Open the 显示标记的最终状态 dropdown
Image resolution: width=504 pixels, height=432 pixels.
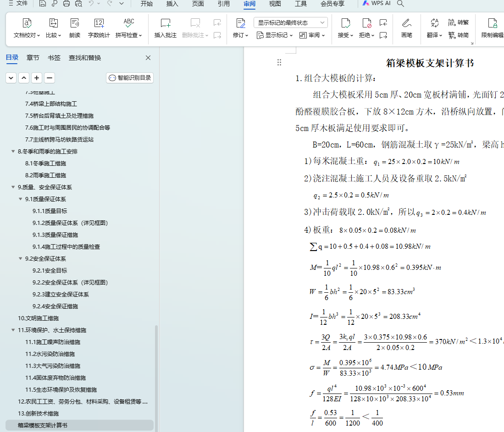tap(291, 22)
